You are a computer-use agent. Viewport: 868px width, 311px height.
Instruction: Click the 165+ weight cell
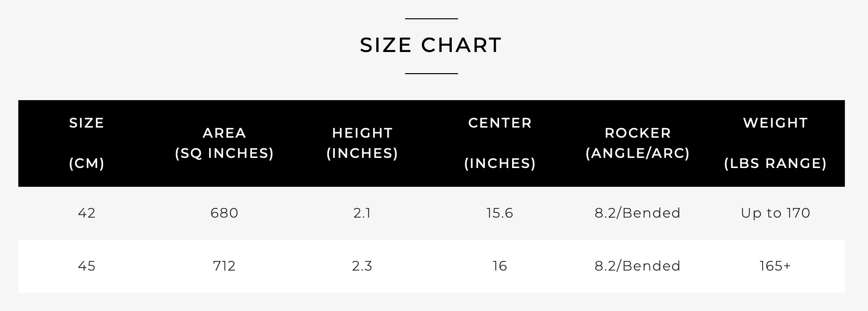[776, 266]
